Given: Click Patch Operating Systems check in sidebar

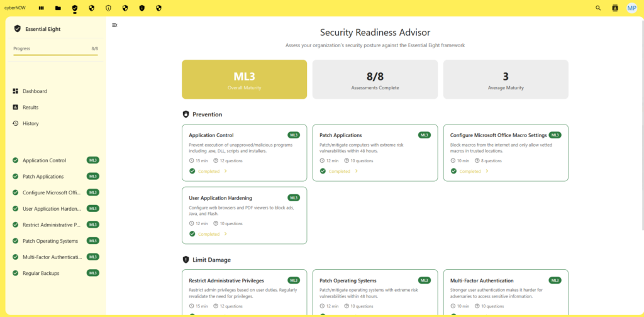Looking at the screenshot, I should click(x=15, y=241).
